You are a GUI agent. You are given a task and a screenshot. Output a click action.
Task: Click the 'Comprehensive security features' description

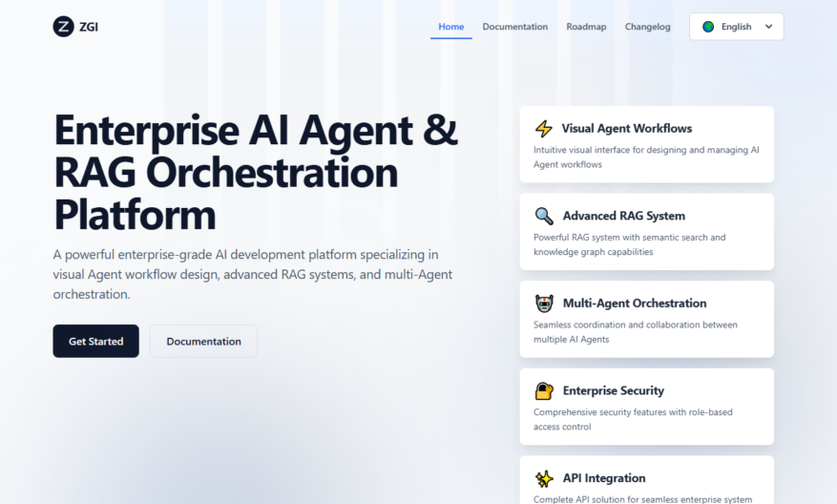[633, 420]
